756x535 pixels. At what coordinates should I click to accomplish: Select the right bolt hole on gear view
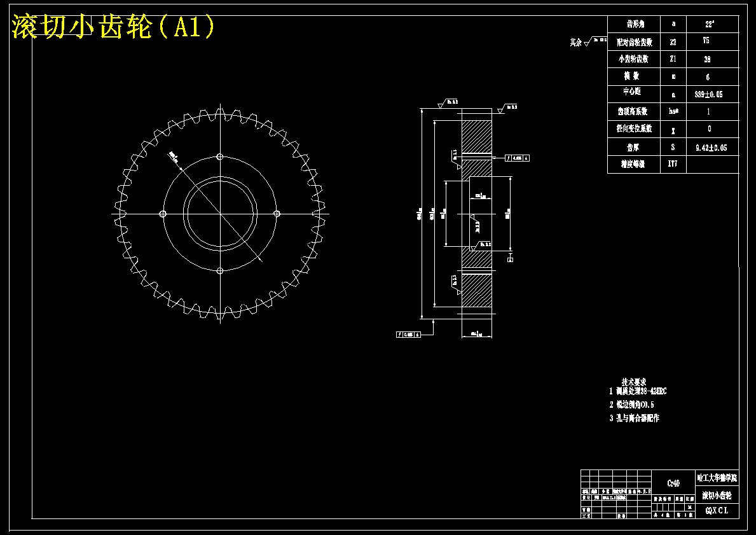tap(277, 214)
